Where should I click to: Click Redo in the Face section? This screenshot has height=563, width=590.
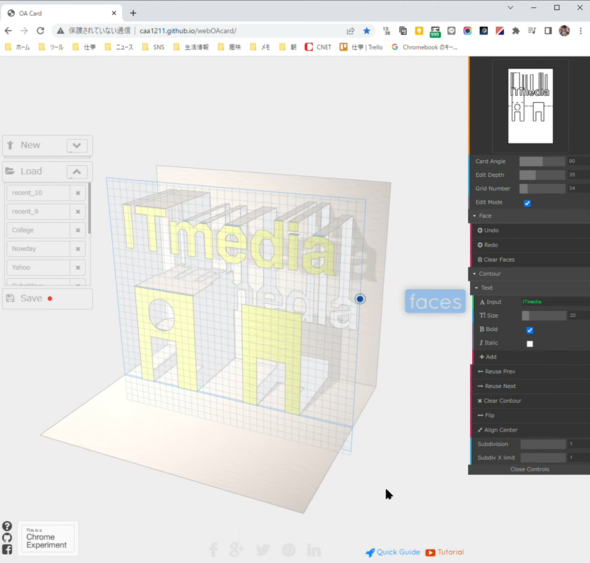[530, 245]
